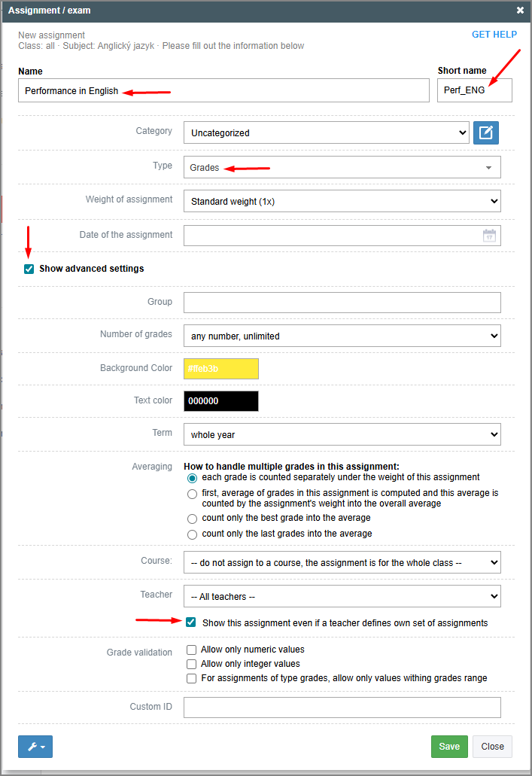Open the Weight of assignment dropdown
This screenshot has height=776, width=532.
click(x=342, y=201)
